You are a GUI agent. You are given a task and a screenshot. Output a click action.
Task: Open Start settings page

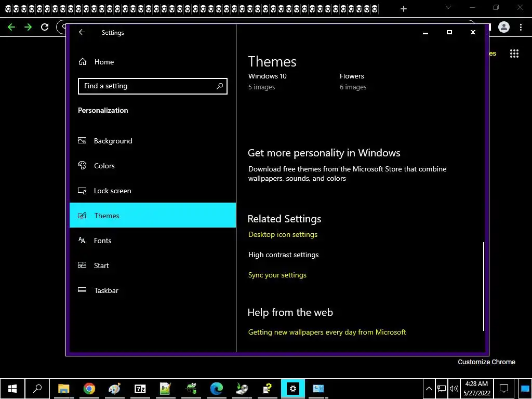tap(153, 265)
